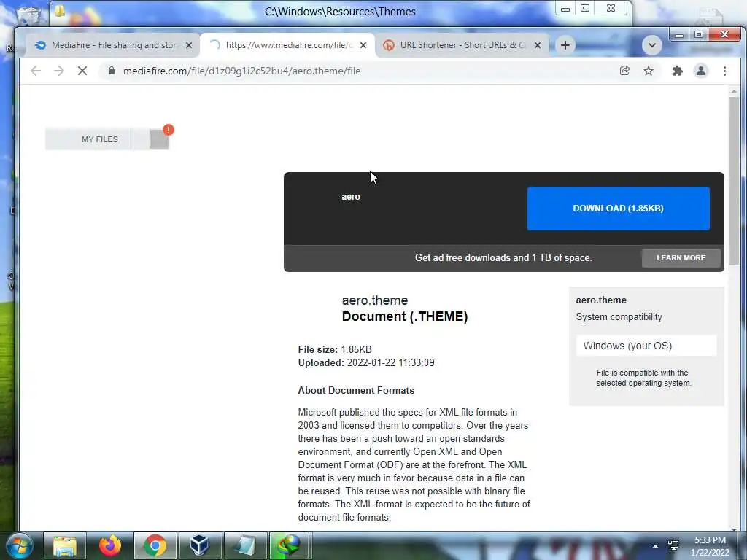Screen dimensions: 747x560
Task: Click the scrollbar up arrow
Action: [734, 90]
